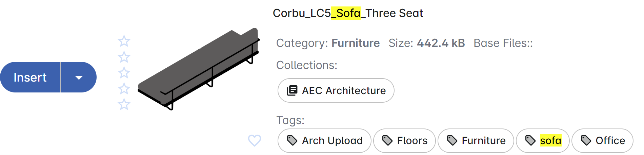This screenshot has width=644, height=155.
Task: Click the bottom rating star
Action: (x=124, y=104)
